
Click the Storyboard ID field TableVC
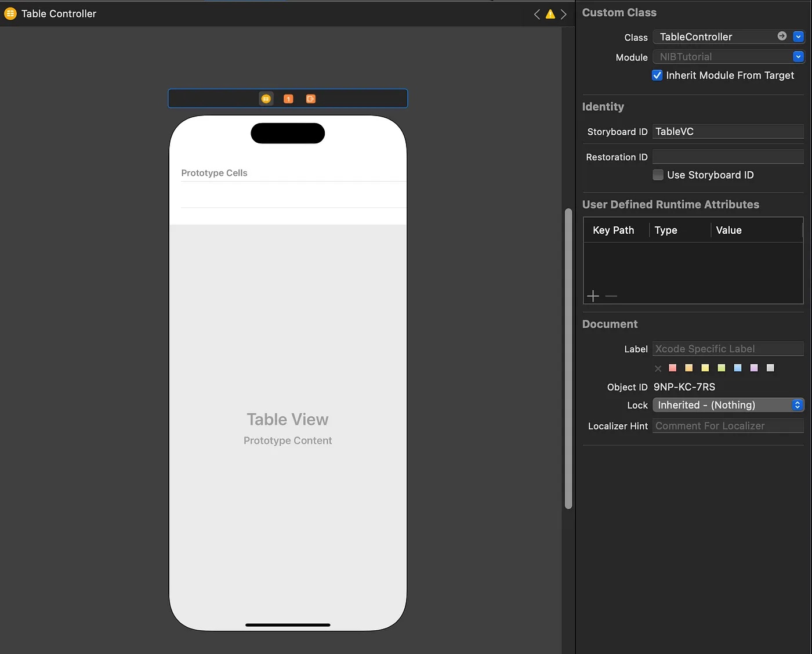(728, 132)
